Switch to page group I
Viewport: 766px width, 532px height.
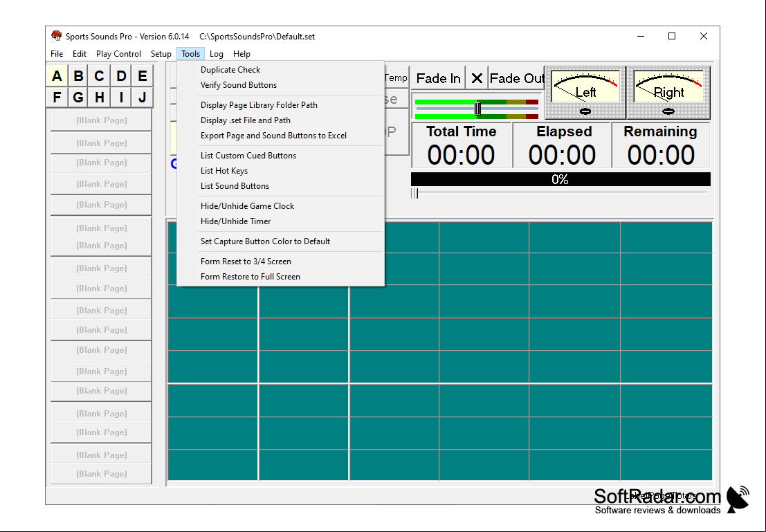pyautogui.click(x=121, y=98)
